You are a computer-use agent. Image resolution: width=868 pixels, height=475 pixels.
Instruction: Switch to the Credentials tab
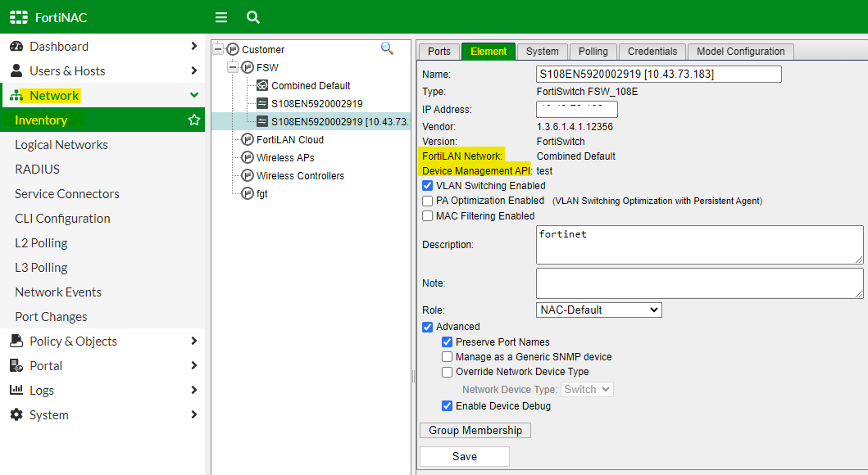point(652,51)
